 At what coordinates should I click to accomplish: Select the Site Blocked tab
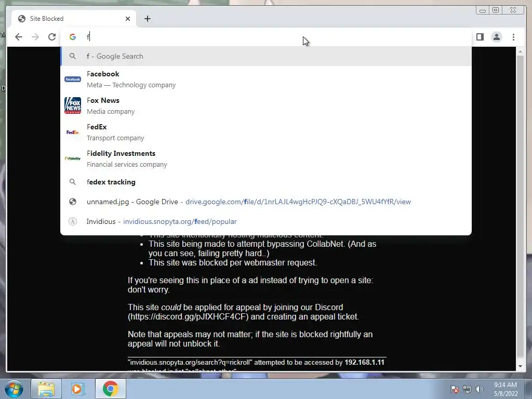[x=74, y=19]
